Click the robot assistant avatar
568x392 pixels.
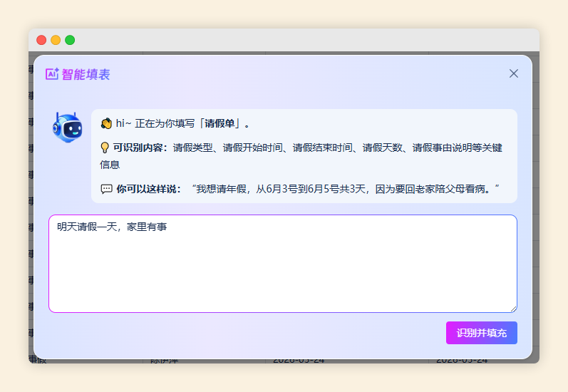point(68,127)
